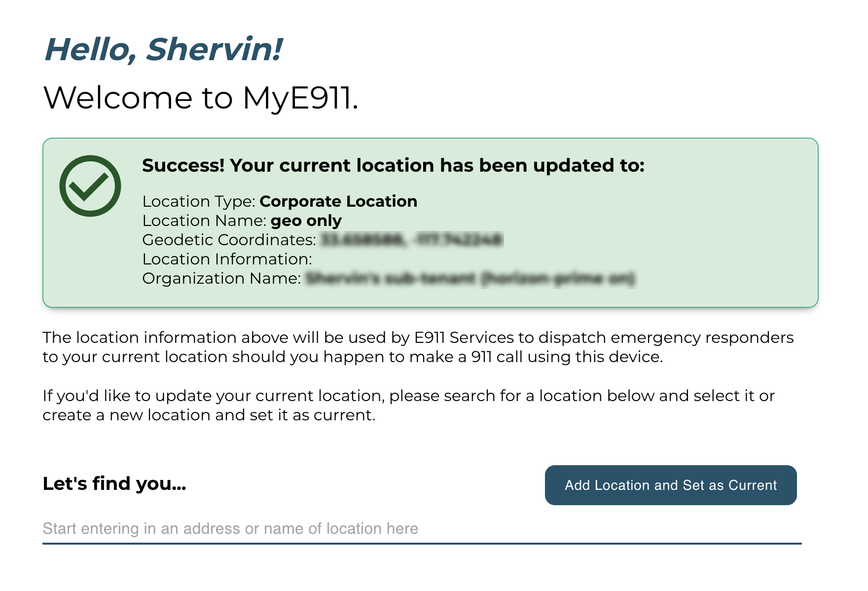Select the 'geo only' location name value
Screen dimensions: 868x591
click(x=306, y=221)
